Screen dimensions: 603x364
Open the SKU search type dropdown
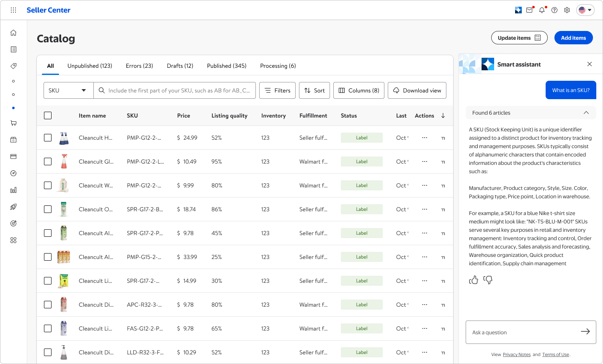point(68,90)
